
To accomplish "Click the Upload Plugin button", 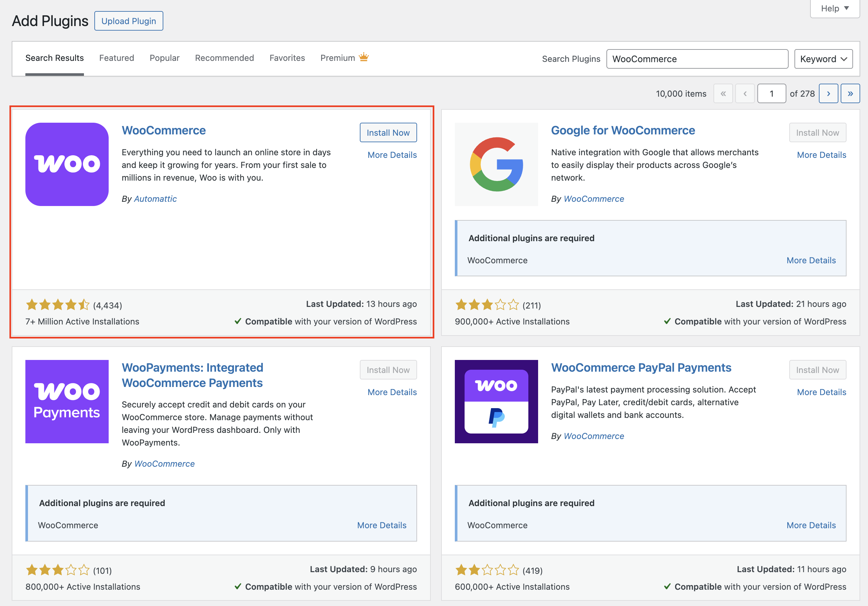I will [129, 21].
